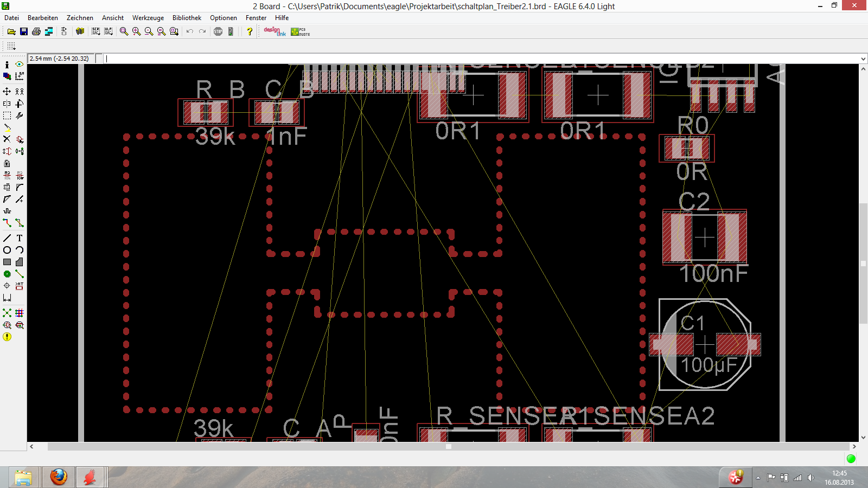The width and height of the screenshot is (868, 488).
Task: Open the Bibliothek menu
Action: (187, 18)
